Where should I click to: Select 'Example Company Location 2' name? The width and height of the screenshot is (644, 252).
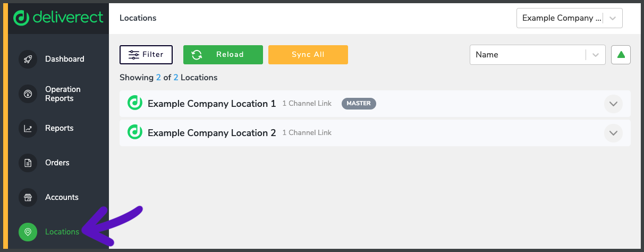212,133
